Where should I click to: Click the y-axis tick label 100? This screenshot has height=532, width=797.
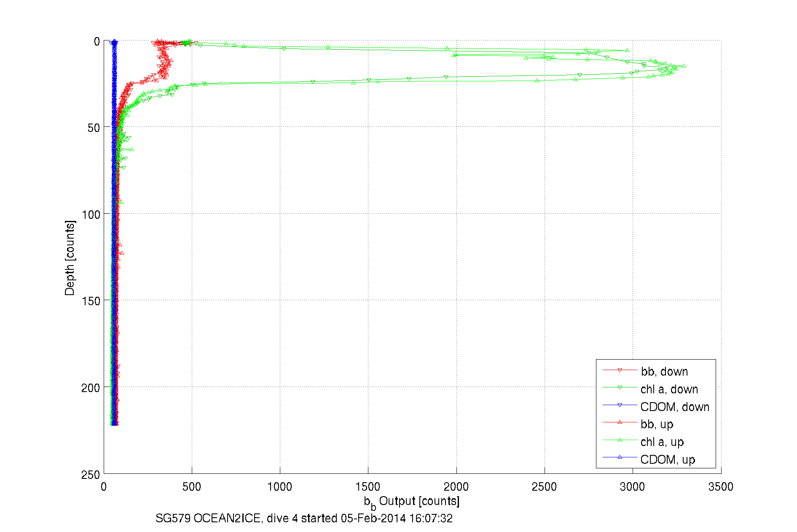coord(91,215)
